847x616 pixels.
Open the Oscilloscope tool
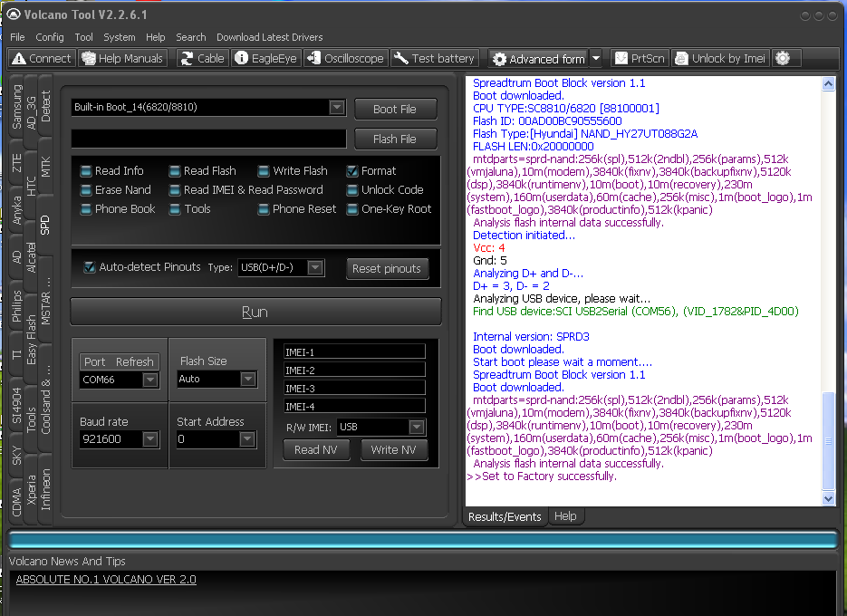tap(346, 58)
